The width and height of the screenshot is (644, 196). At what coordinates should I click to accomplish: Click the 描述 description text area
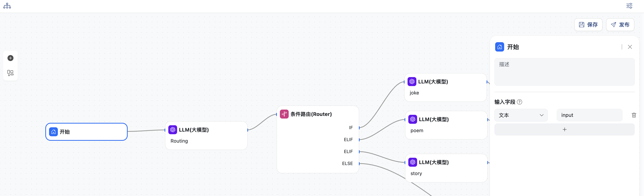click(x=564, y=72)
